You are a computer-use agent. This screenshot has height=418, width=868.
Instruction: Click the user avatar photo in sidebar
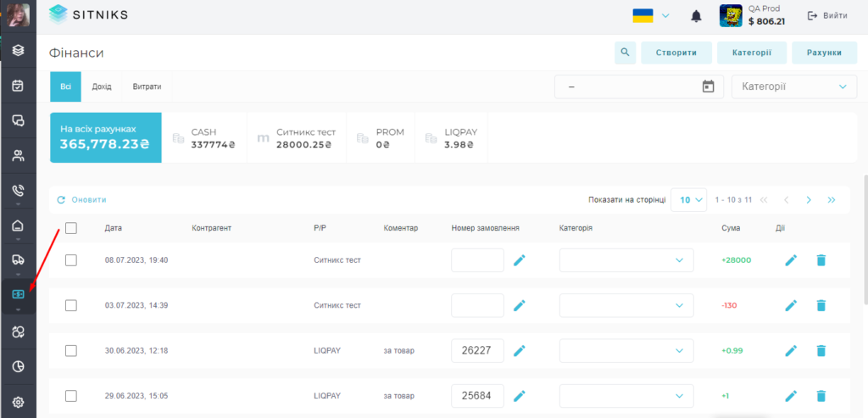pyautogui.click(x=19, y=15)
